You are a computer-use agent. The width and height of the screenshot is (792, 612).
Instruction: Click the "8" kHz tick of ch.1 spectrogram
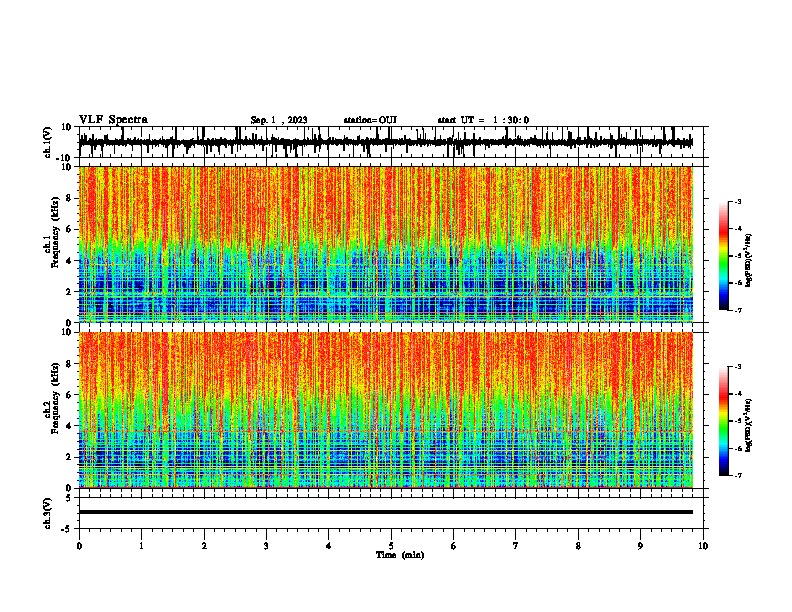[x=70, y=198]
